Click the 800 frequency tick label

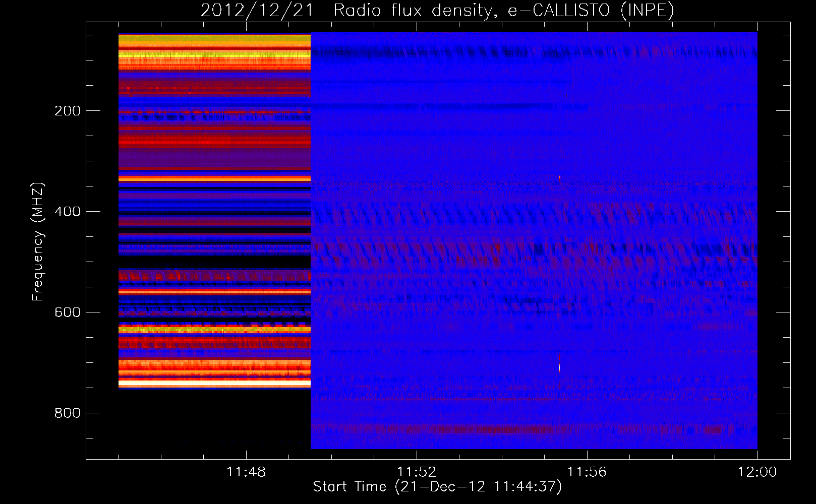68,413
